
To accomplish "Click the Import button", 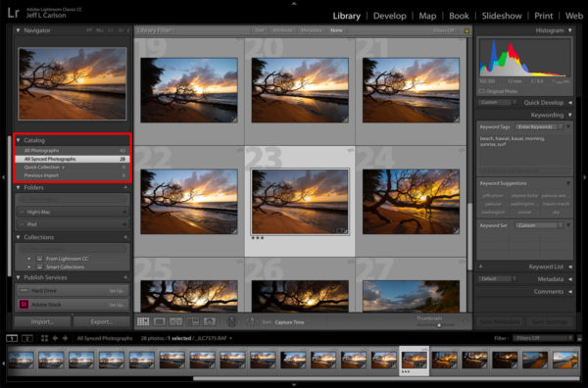I will point(42,321).
